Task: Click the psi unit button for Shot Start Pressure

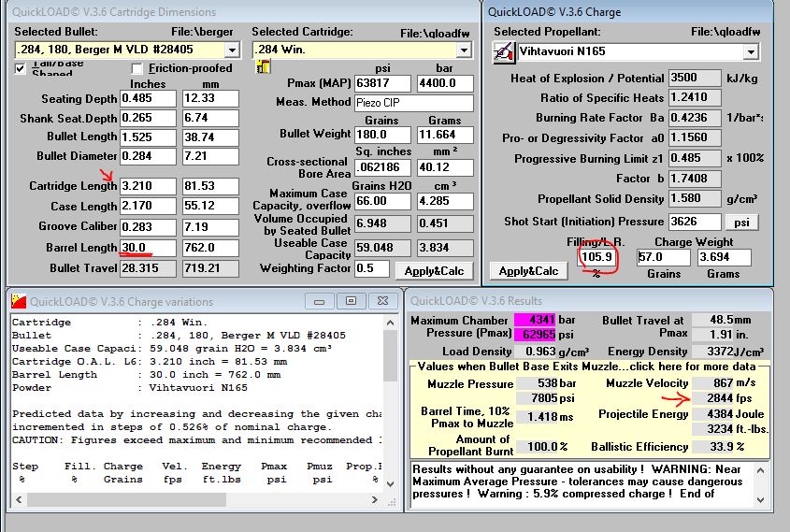Action: (x=742, y=222)
